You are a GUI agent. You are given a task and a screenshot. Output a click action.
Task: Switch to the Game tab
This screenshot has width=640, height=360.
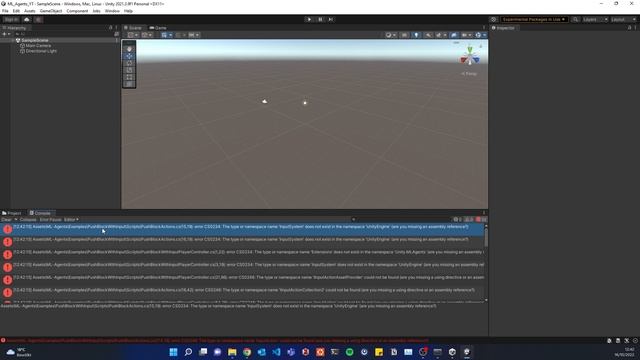coord(158,28)
